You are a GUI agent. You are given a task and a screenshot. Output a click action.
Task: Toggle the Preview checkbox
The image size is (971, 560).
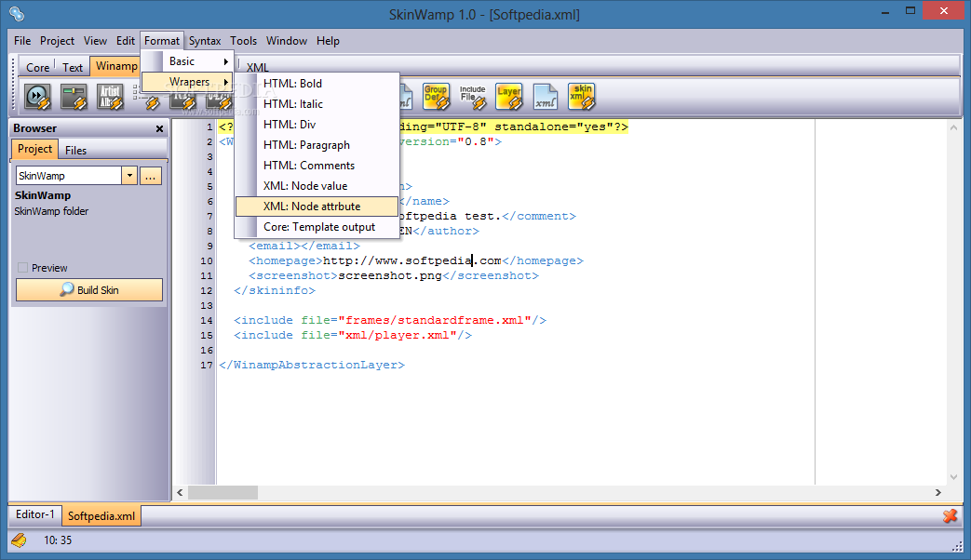pos(23,268)
